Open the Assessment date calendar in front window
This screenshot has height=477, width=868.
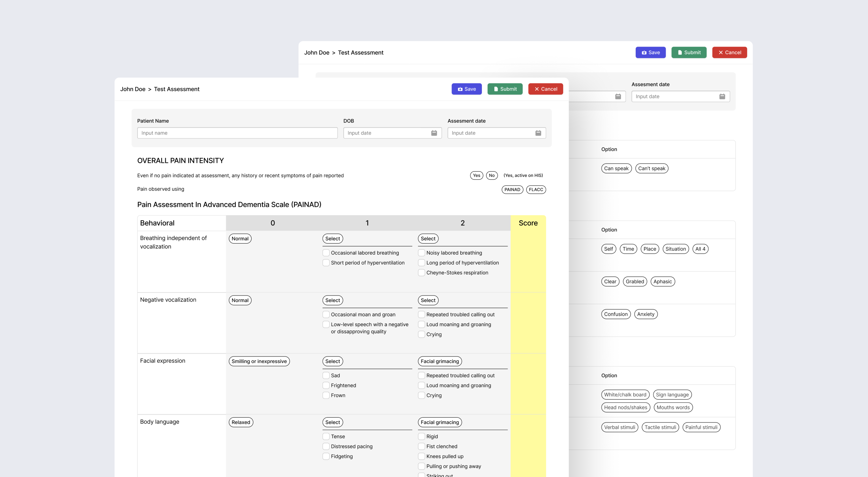[x=538, y=133]
